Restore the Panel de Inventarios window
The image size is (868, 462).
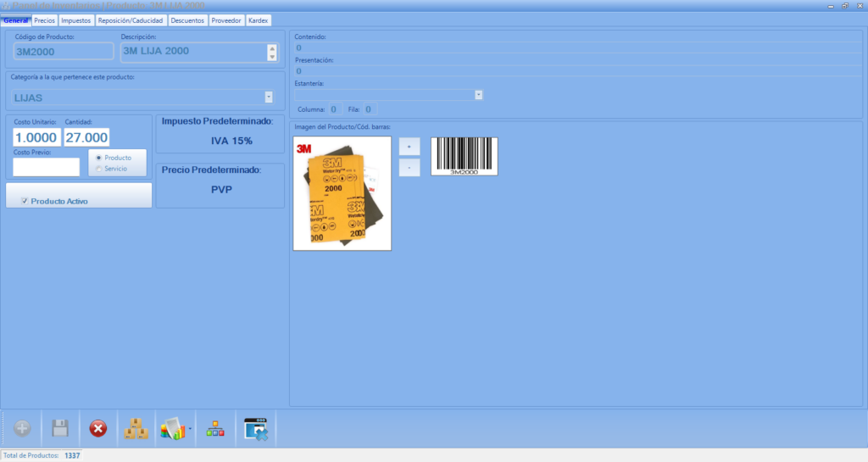coord(845,6)
